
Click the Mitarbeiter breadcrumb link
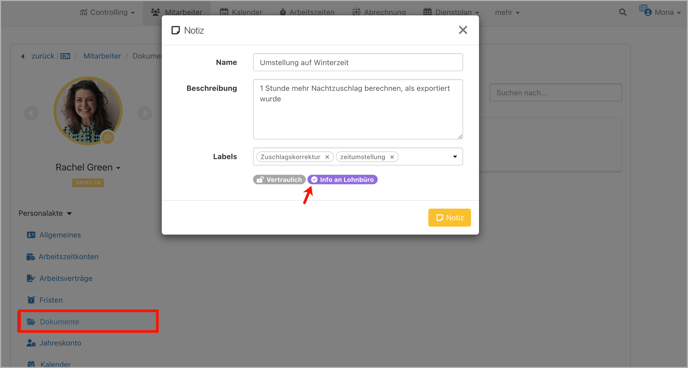(102, 56)
